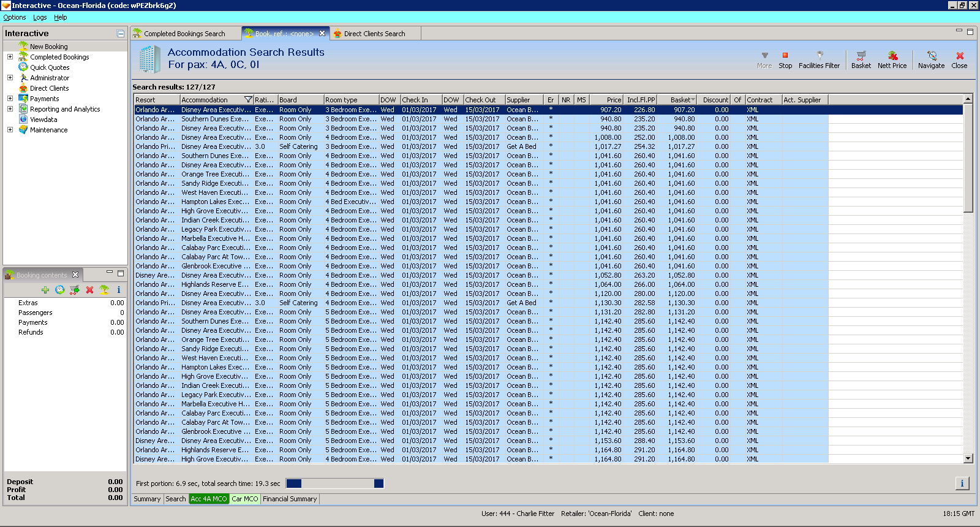980x527 pixels.
Task: Click the clock refresh icon in Booking contents
Action: click(x=59, y=290)
